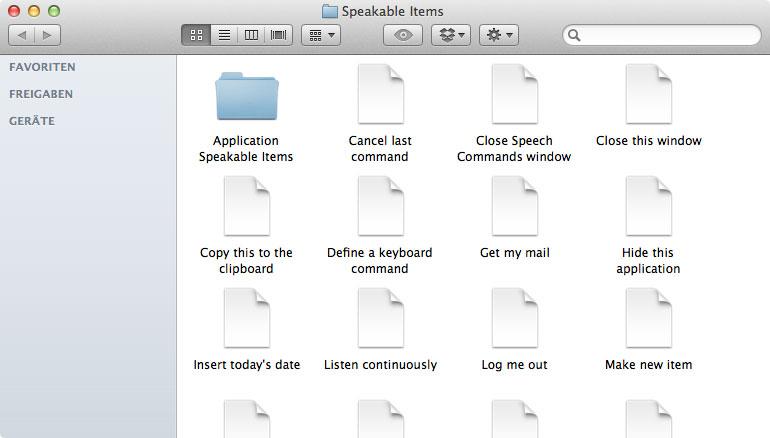Click the search field

662,35
